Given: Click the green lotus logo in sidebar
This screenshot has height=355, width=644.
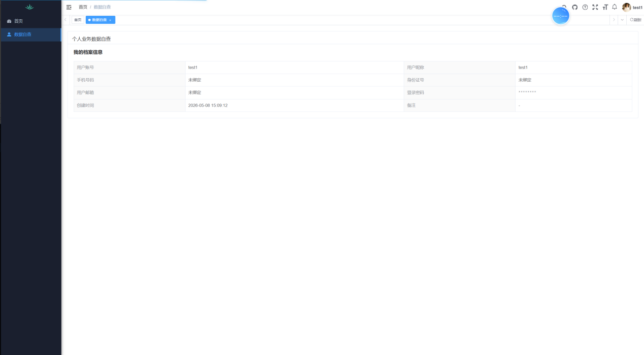Looking at the screenshot, I should 29,7.
